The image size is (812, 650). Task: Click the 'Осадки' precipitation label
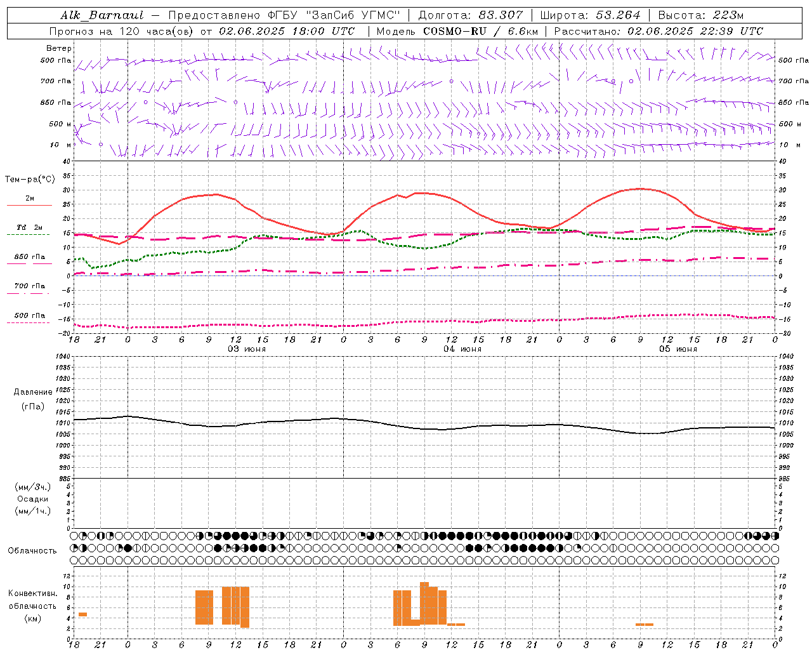click(33, 499)
